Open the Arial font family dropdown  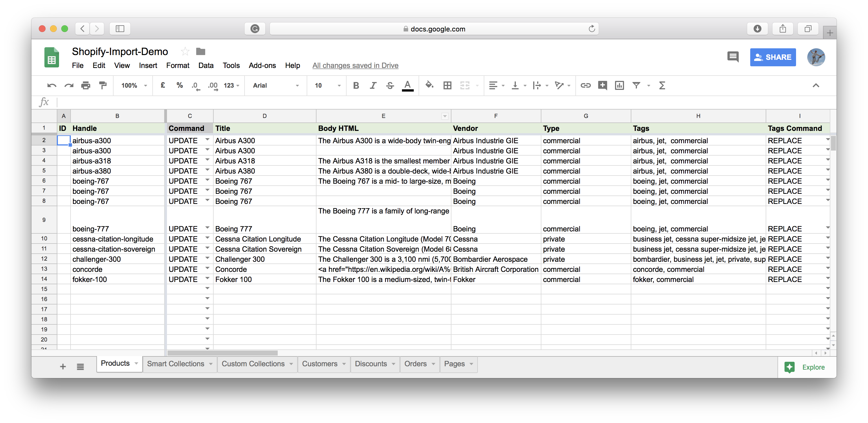(276, 86)
